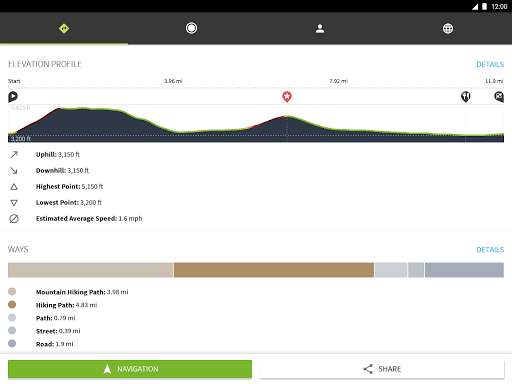Image resolution: width=512 pixels, height=384 pixels.
Task: Select the Road segment in ways bar
Action: tap(464, 270)
